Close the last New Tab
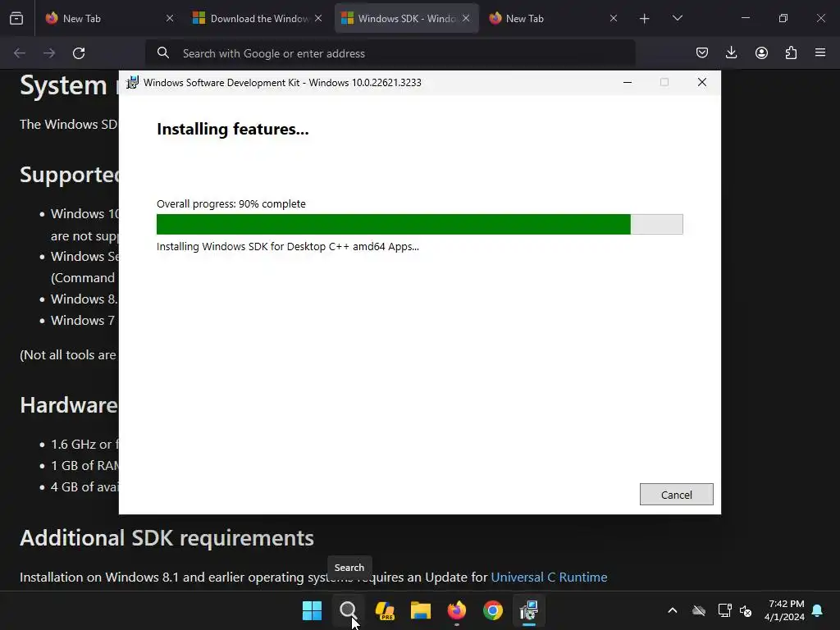This screenshot has height=630, width=840. click(614, 19)
